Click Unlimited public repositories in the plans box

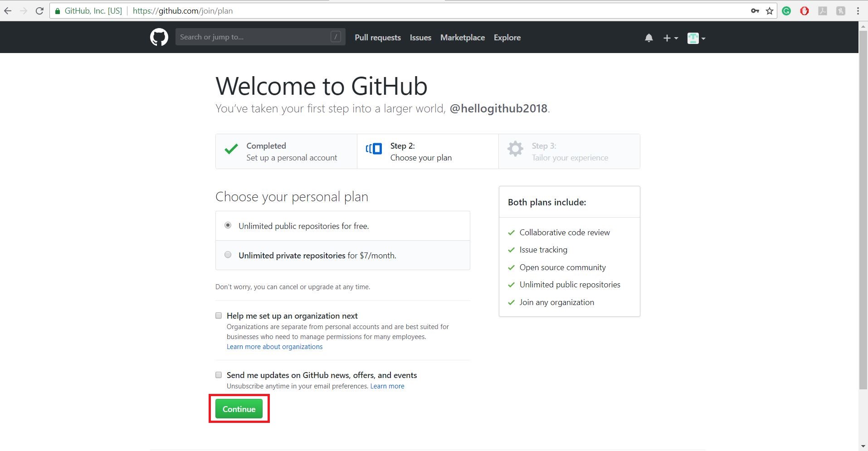coord(570,285)
